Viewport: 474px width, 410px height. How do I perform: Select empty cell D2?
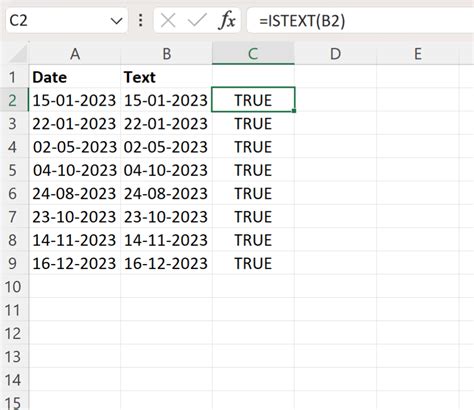pyautogui.click(x=335, y=100)
